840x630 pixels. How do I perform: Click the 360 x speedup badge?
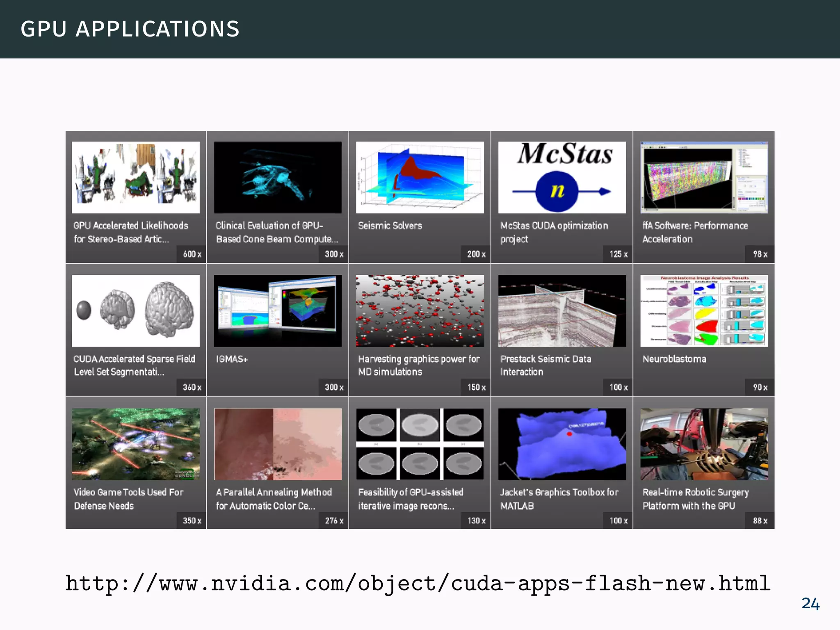(x=192, y=388)
